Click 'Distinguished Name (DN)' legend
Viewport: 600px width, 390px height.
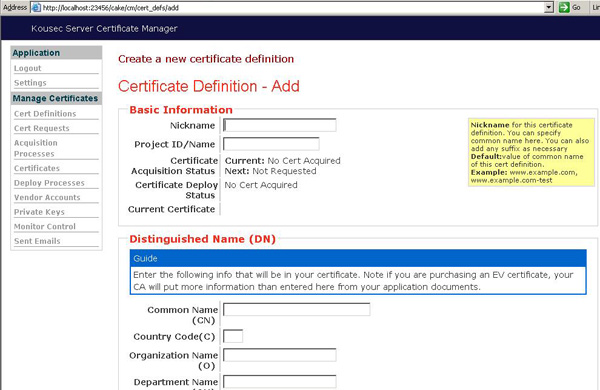(202, 239)
